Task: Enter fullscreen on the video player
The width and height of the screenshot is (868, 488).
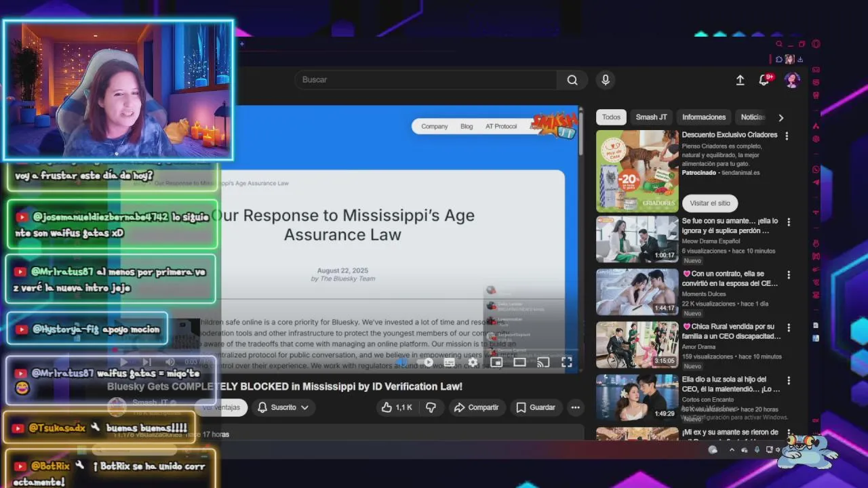Action: tap(567, 363)
